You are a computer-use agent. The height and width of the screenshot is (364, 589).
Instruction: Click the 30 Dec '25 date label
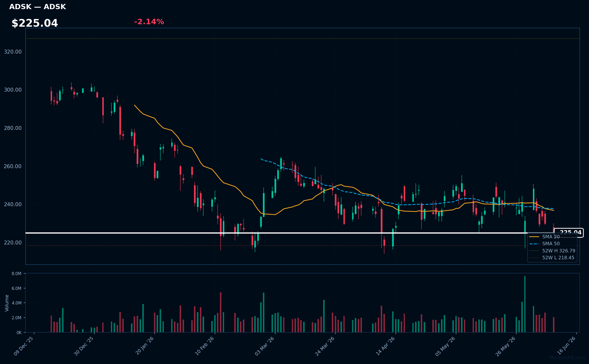coord(84,346)
